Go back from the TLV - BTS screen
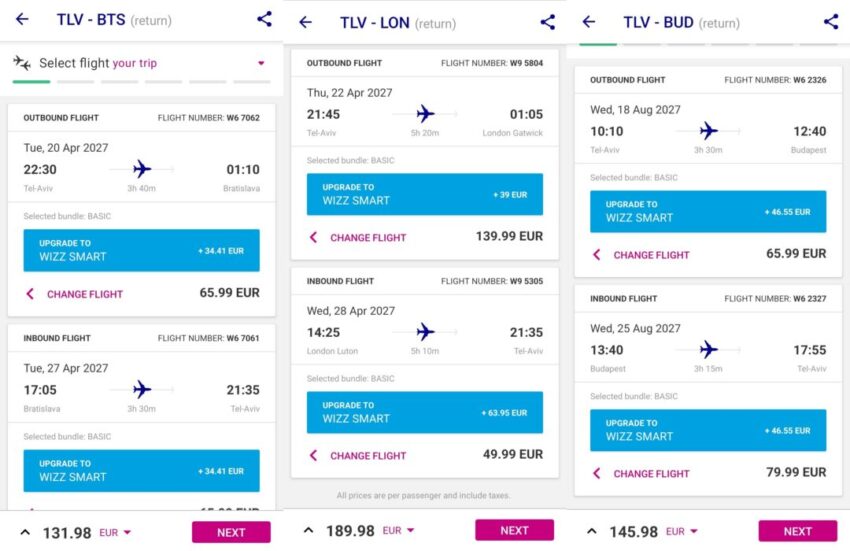This screenshot has width=850, height=551. pyautogui.click(x=22, y=19)
